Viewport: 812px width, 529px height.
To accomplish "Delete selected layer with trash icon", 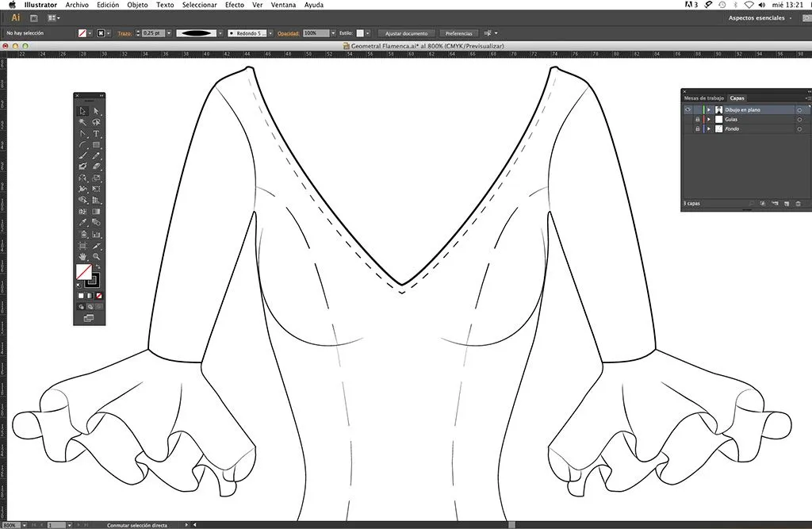I will [x=798, y=204].
